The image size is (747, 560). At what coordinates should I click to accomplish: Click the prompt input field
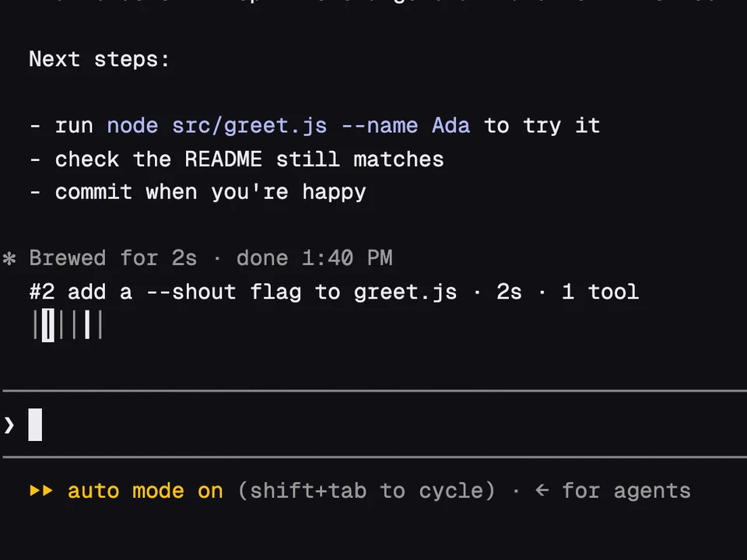point(374,425)
